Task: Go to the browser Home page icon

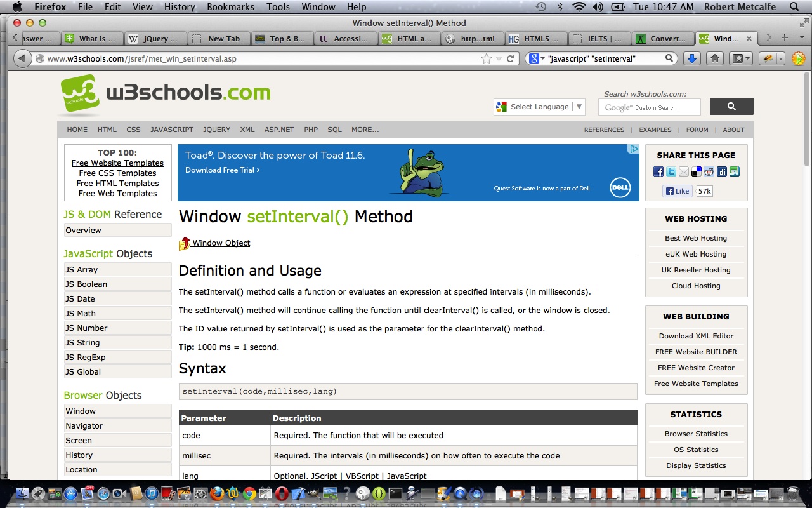Action: (x=715, y=58)
